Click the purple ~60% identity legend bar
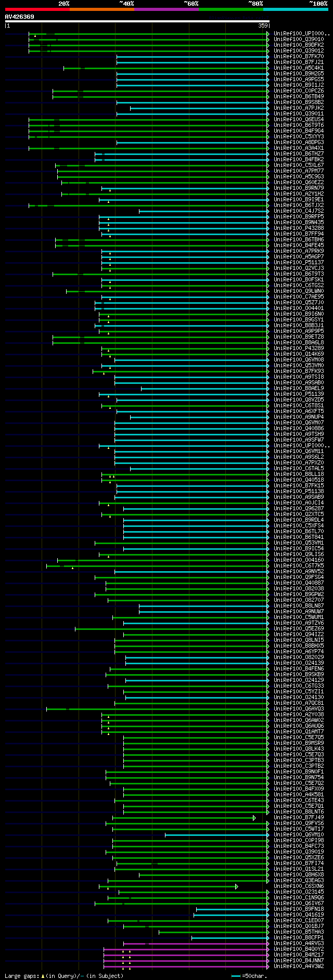 click(x=166, y=9)
